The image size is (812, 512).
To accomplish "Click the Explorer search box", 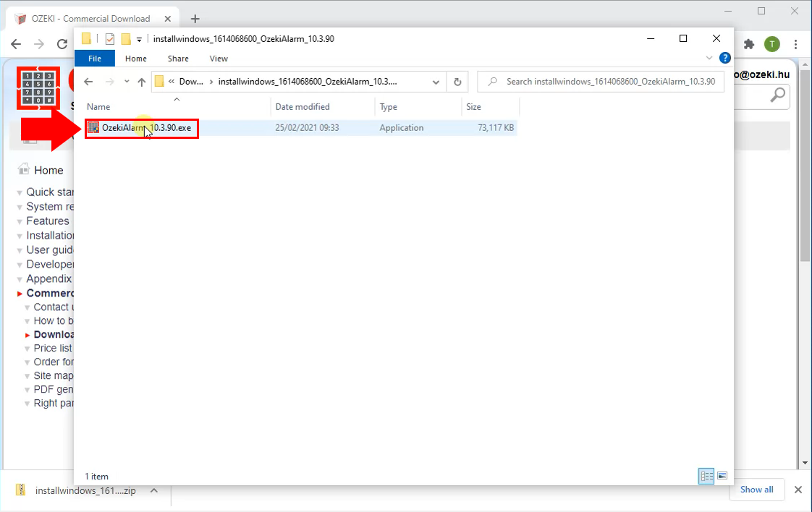I will 601,82.
